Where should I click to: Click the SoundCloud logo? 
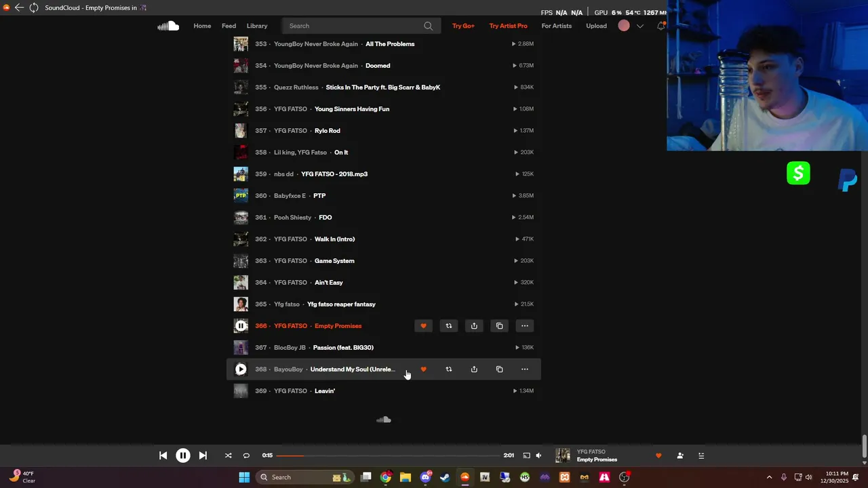pyautogui.click(x=168, y=26)
